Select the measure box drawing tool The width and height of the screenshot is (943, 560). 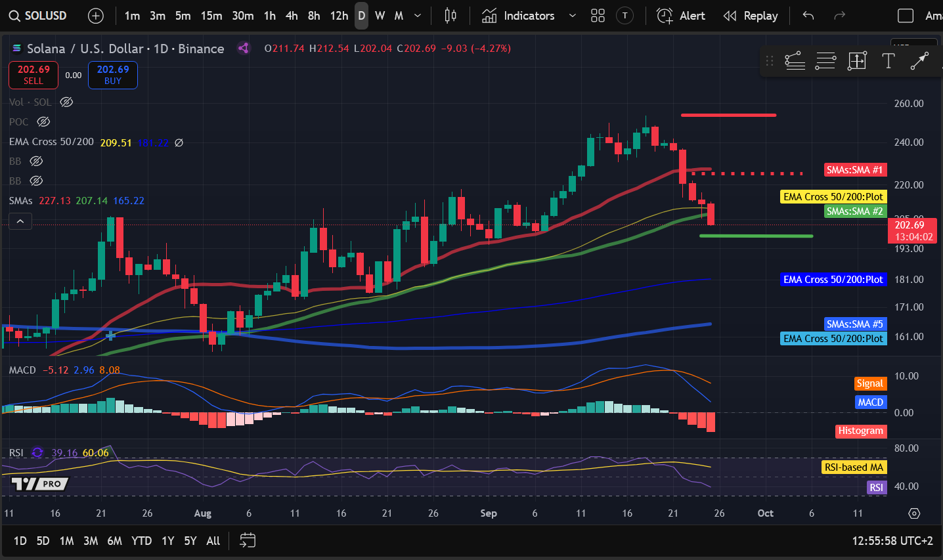[x=857, y=61]
